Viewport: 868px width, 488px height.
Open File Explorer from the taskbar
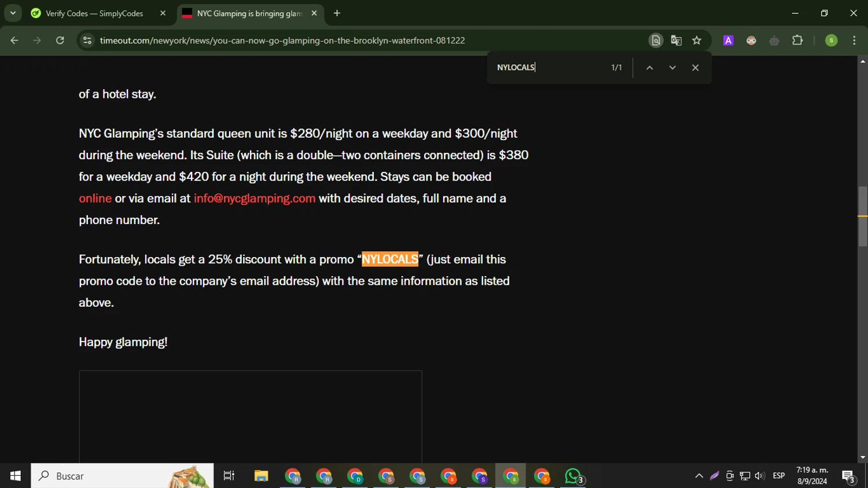pyautogui.click(x=261, y=476)
